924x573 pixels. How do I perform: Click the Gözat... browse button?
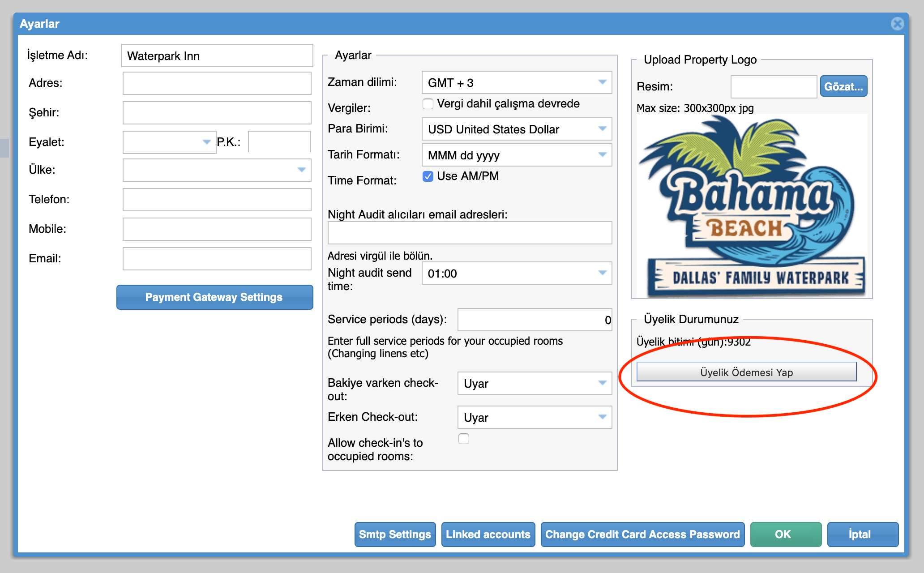(x=843, y=86)
